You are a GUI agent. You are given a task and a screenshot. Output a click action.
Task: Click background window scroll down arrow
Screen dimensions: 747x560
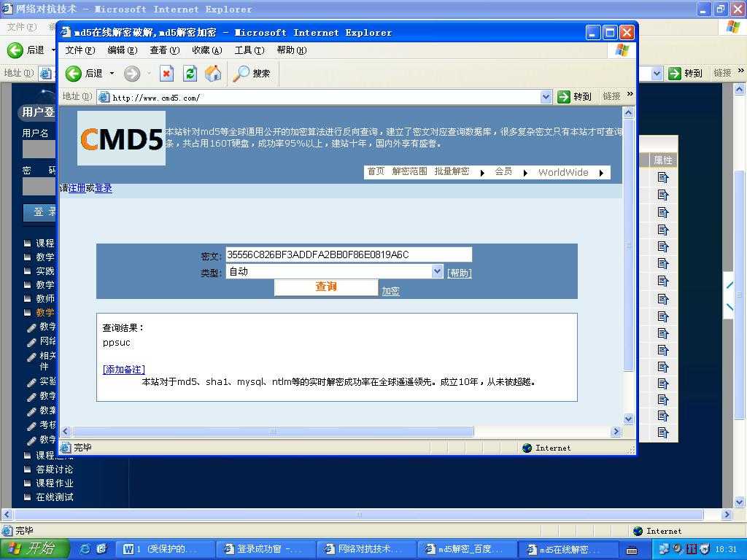tap(740, 502)
